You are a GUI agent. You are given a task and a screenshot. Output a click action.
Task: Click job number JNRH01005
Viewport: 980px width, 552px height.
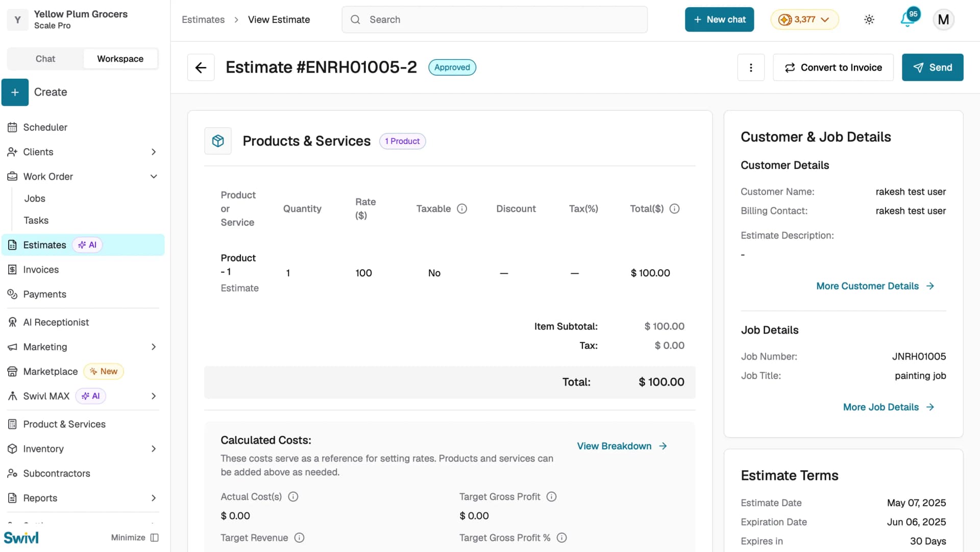tap(919, 356)
